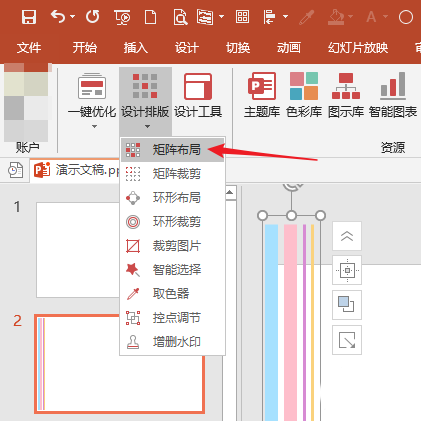Start slideshow from beginning icon

point(122,17)
